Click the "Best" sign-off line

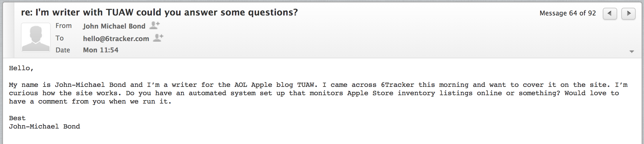point(17,118)
